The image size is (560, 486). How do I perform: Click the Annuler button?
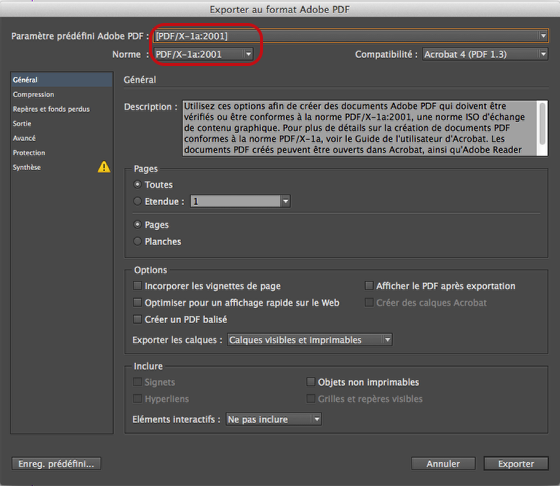(x=443, y=464)
